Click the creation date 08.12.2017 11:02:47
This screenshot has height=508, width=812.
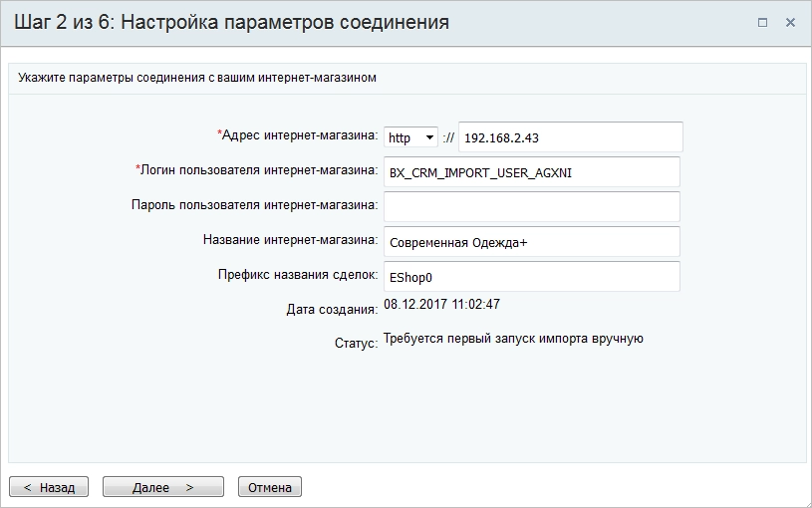[x=441, y=305]
